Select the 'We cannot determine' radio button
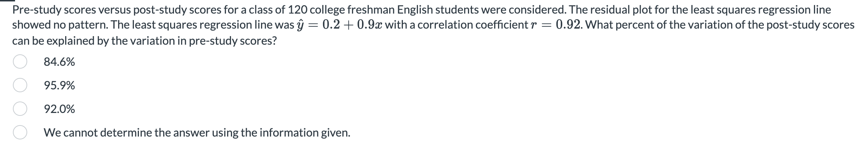 point(20,133)
